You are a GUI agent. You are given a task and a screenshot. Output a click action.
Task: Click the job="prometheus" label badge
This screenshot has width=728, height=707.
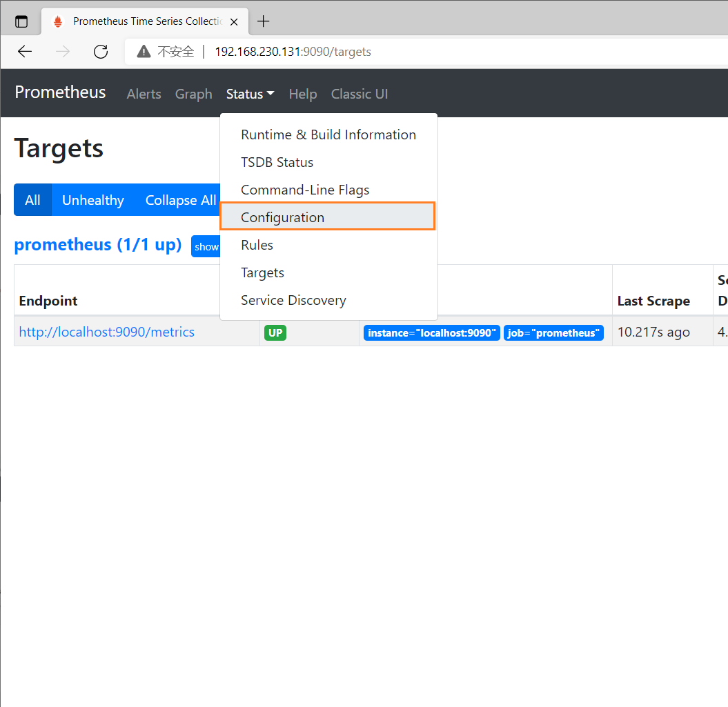(x=553, y=333)
